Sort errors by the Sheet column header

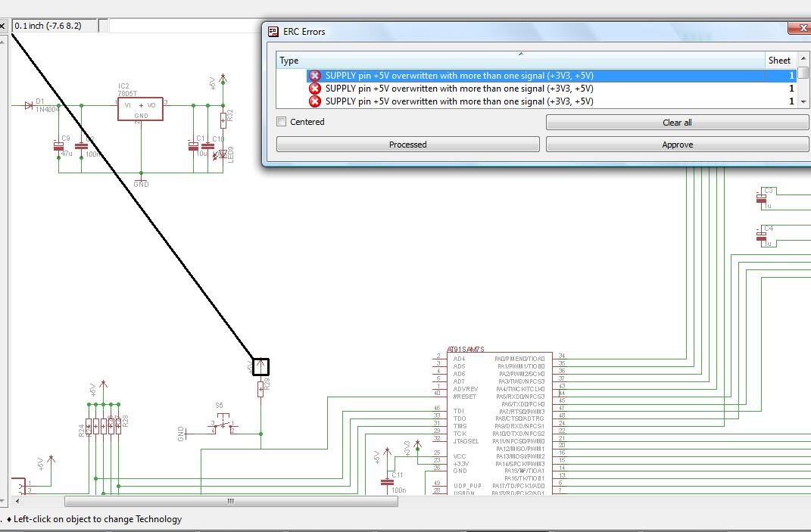tap(779, 60)
